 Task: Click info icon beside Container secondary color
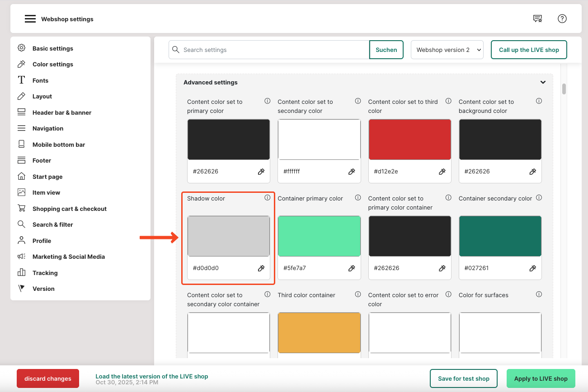coord(539,198)
